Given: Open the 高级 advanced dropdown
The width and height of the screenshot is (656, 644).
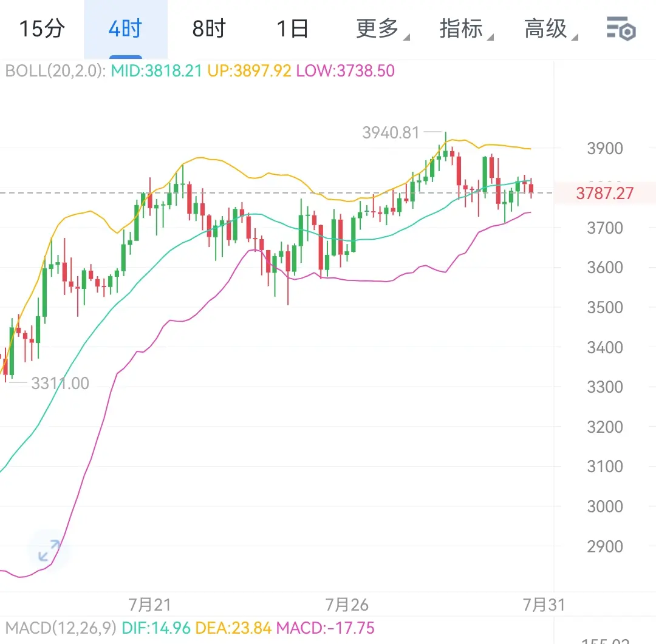Looking at the screenshot, I should point(550,29).
